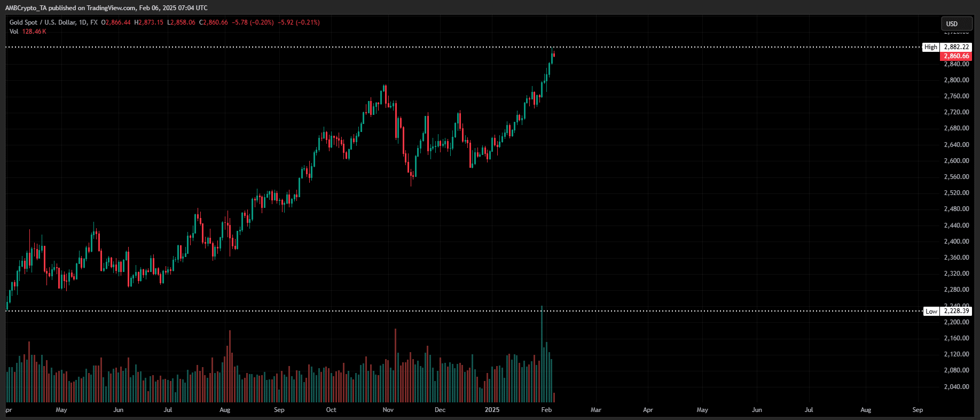Click the fully visible Apr label on time axis
Image resolution: width=980 pixels, height=420 pixels.
[648, 410]
